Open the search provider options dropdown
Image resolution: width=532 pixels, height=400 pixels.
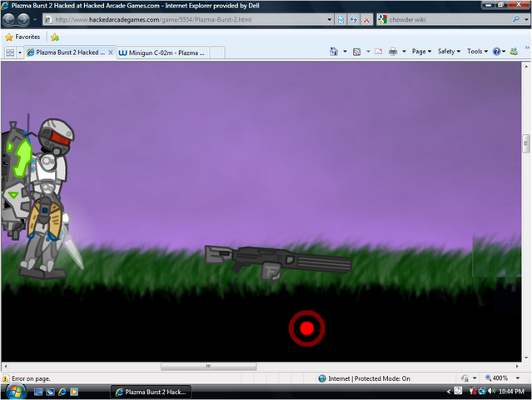coord(526,20)
